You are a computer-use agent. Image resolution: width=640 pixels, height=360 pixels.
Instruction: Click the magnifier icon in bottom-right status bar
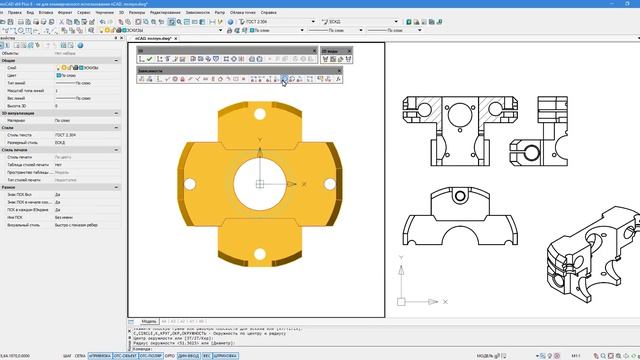603,356
